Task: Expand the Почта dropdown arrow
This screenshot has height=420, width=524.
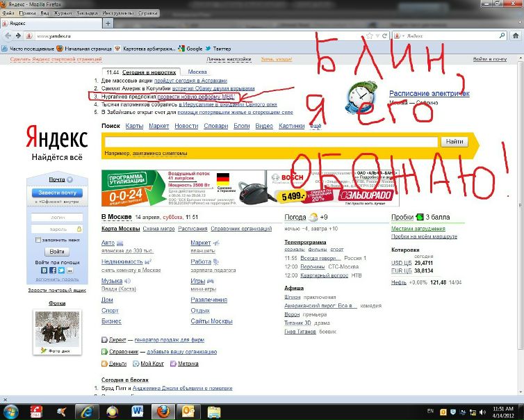Action: (69, 180)
